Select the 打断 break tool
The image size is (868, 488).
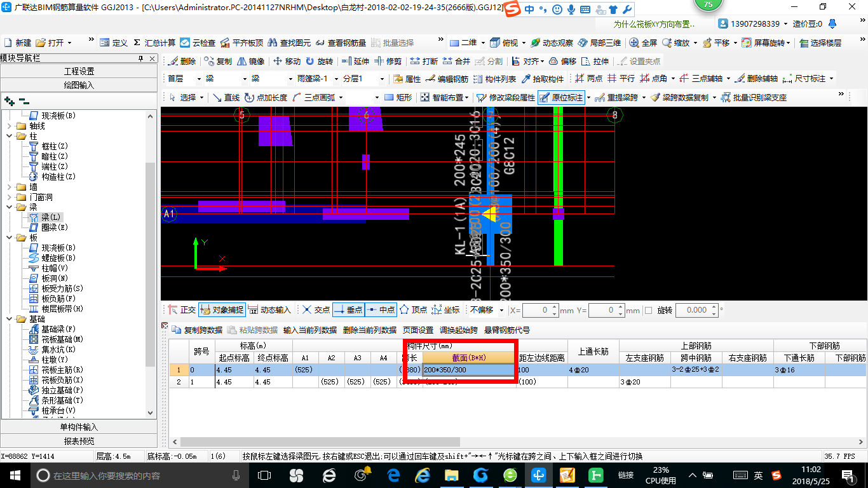[424, 62]
